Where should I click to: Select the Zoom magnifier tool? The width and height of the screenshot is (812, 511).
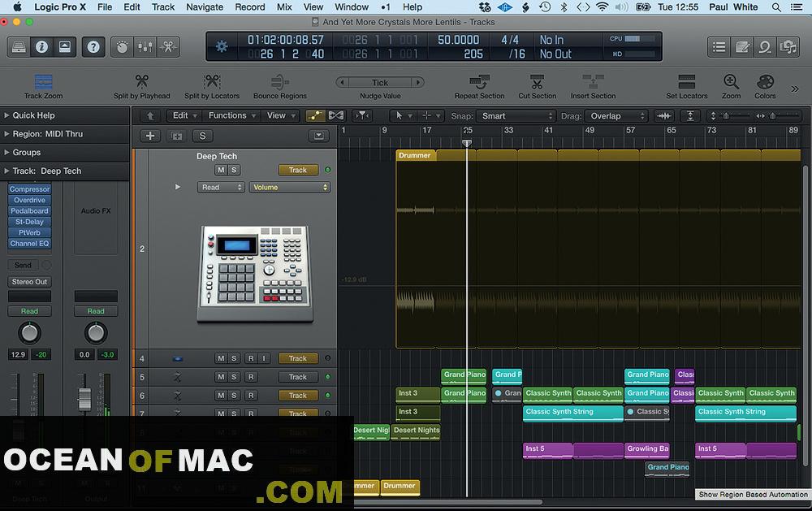(732, 86)
